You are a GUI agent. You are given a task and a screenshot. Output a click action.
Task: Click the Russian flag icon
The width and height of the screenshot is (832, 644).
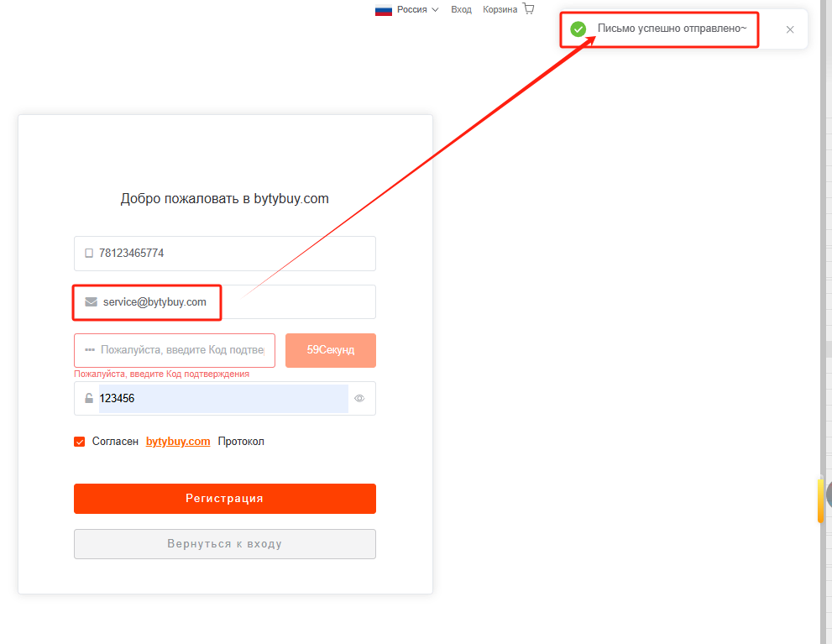coord(383,10)
